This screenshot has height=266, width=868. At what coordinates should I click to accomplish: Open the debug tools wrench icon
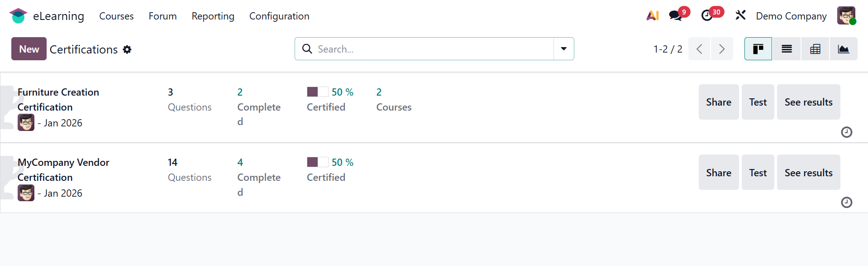click(x=740, y=16)
